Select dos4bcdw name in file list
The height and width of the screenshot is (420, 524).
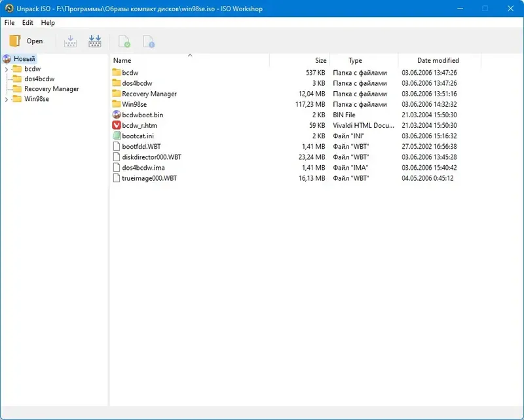click(x=137, y=83)
